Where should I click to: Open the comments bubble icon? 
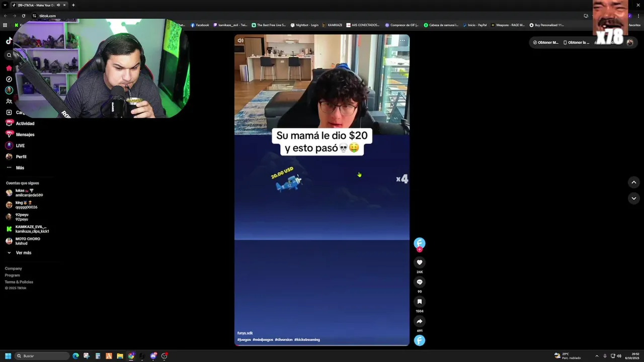coord(420,282)
